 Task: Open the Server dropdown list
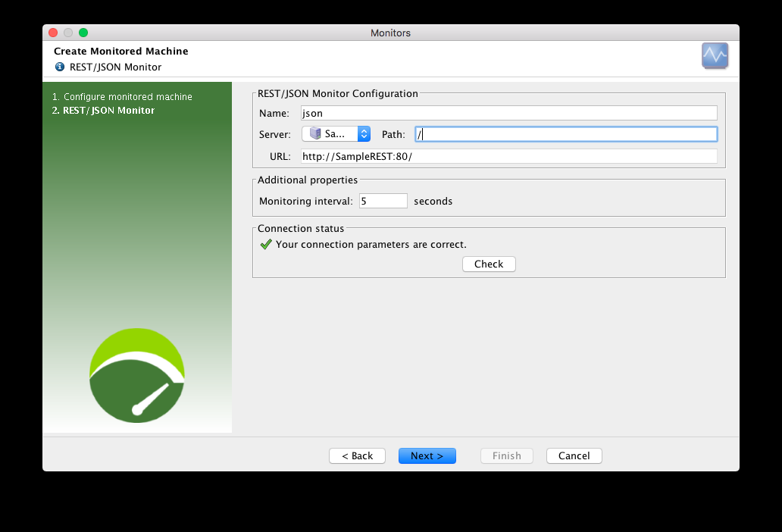[x=336, y=134]
